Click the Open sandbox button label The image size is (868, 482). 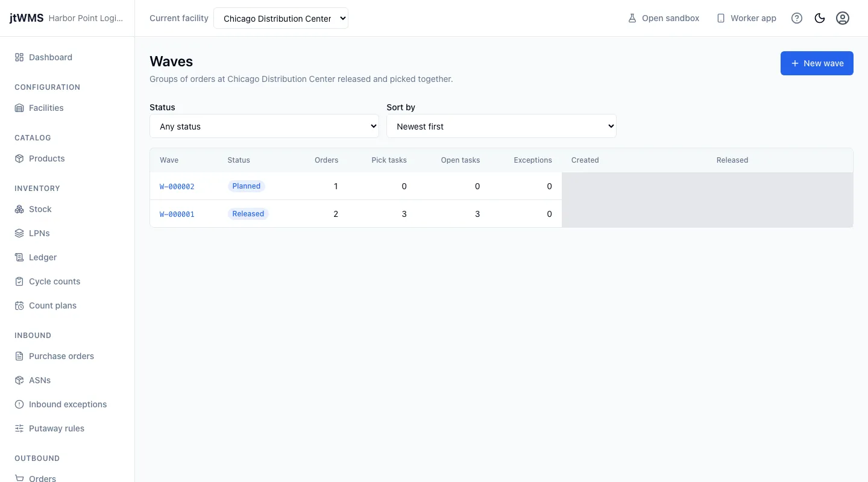tap(671, 18)
